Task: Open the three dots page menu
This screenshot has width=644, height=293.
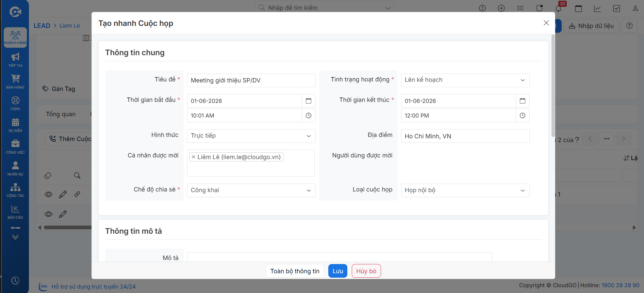Action: (607, 139)
